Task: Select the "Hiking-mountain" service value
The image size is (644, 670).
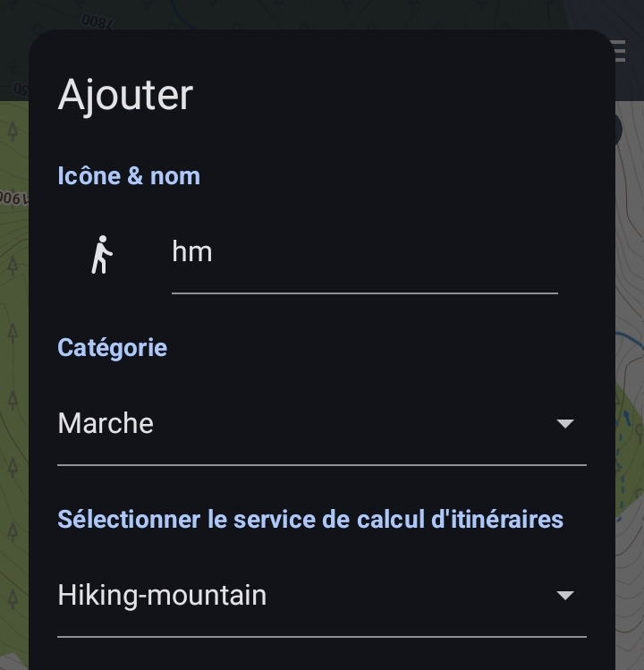Action: click(x=162, y=595)
